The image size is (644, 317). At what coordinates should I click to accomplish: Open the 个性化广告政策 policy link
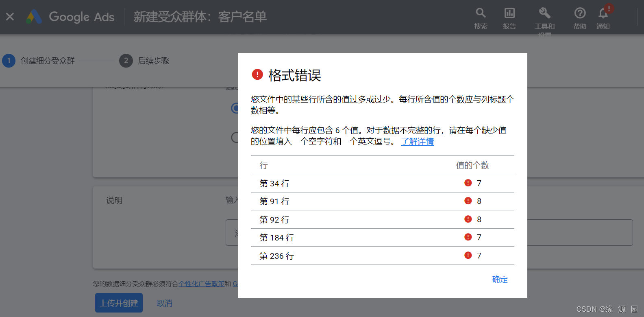click(201, 284)
